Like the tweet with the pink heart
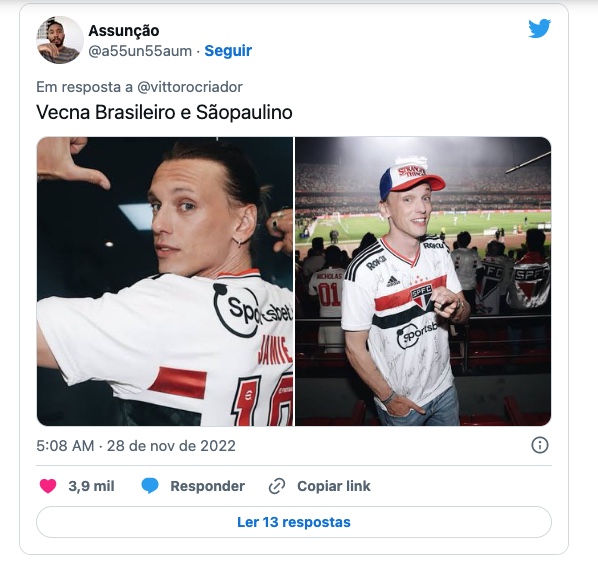 [48, 486]
